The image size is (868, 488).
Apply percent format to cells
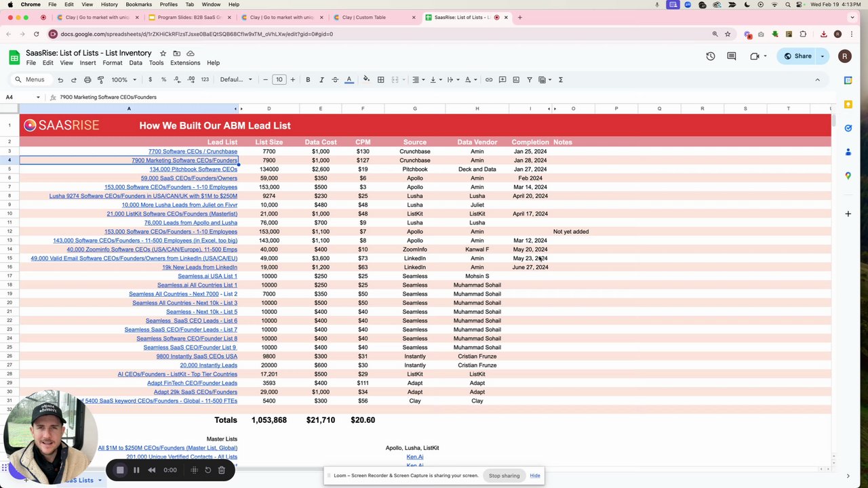tap(163, 80)
